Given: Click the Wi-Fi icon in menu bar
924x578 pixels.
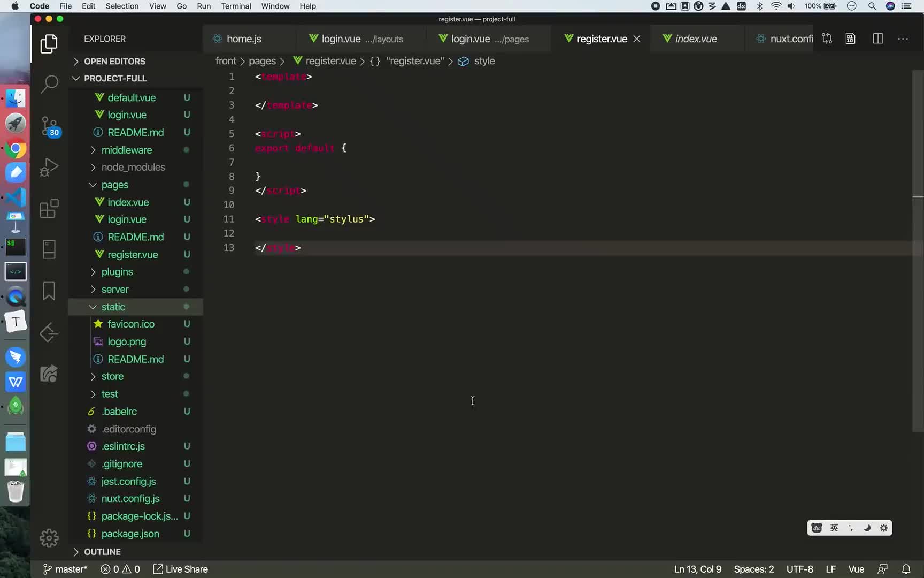Looking at the screenshot, I should pos(776,6).
